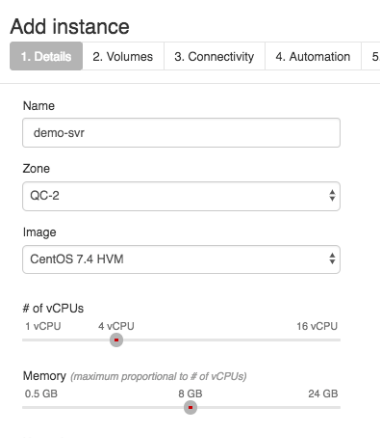The image size is (383, 438).
Task: Click the Memory slider handle at 8 GB
Action: click(190, 407)
